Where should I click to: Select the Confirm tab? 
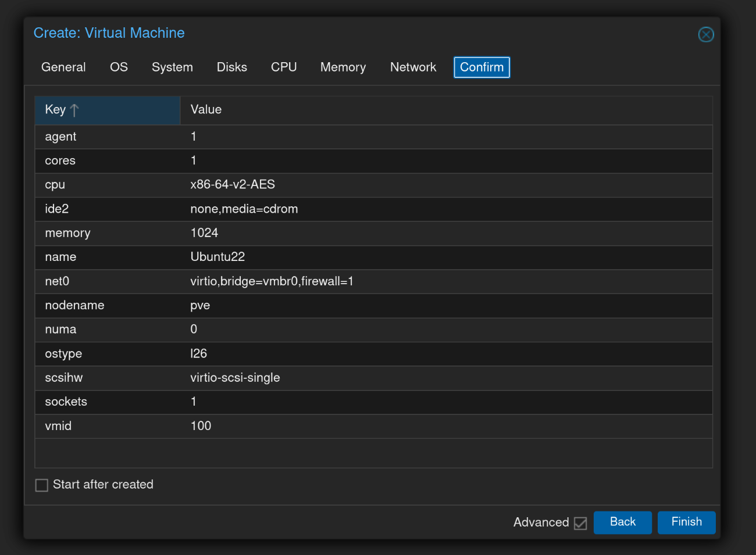click(482, 67)
